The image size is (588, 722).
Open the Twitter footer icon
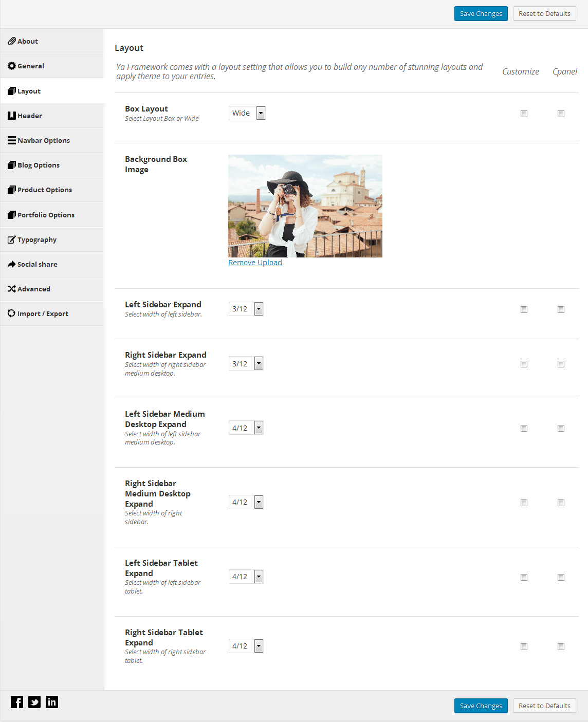coord(34,702)
